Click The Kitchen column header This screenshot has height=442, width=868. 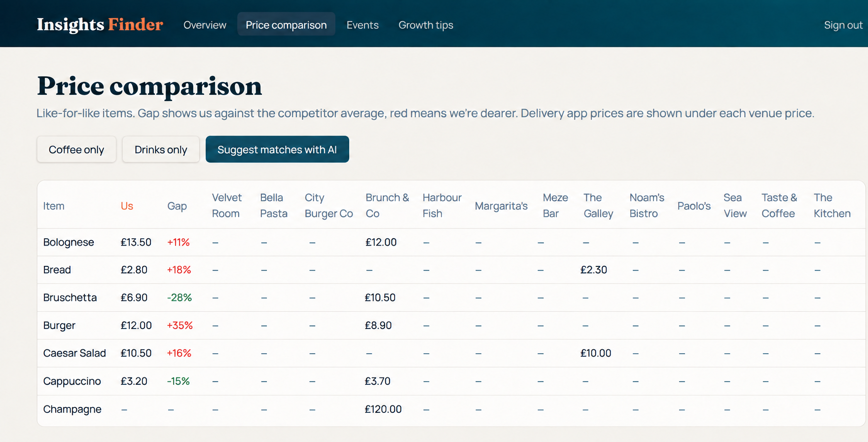tap(832, 205)
